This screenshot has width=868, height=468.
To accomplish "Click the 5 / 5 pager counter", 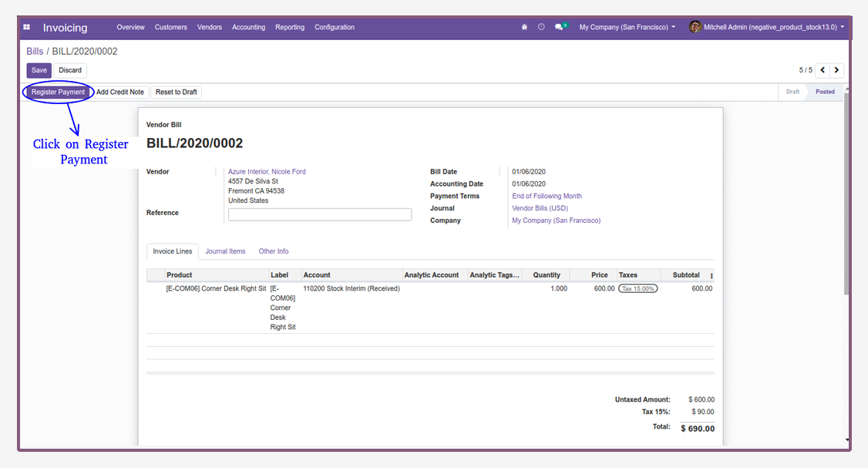I will tap(806, 70).
